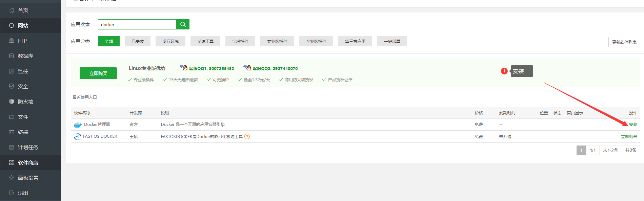The height and width of the screenshot is (201, 644).
Task: Open 计划任务 in the sidebar menu
Action: [x=28, y=147]
